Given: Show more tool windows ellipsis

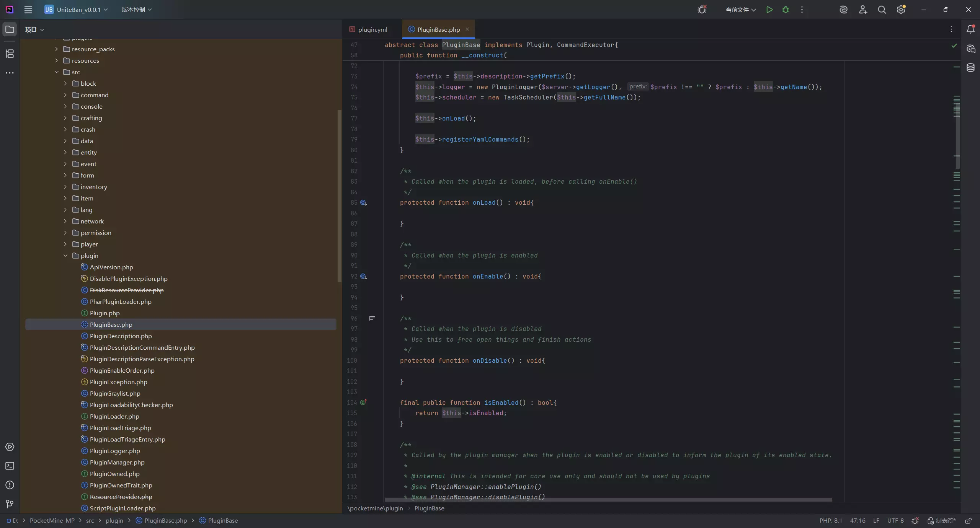Looking at the screenshot, I should pos(10,73).
